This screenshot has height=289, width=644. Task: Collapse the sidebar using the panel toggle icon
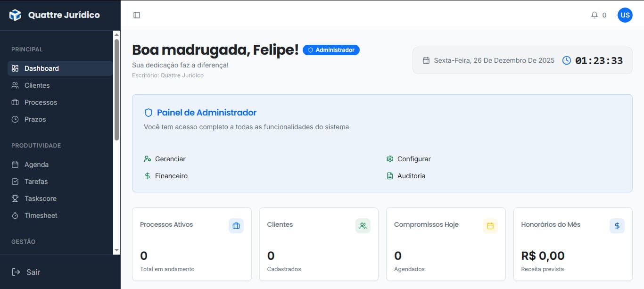(137, 15)
